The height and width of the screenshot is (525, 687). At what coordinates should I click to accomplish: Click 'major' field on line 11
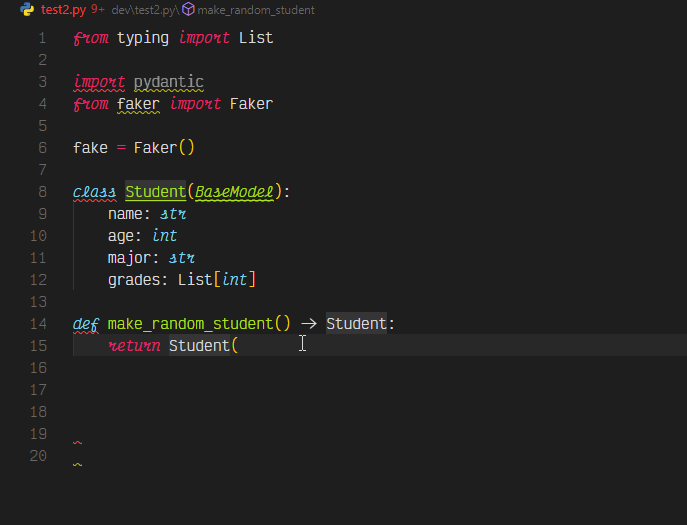129,258
